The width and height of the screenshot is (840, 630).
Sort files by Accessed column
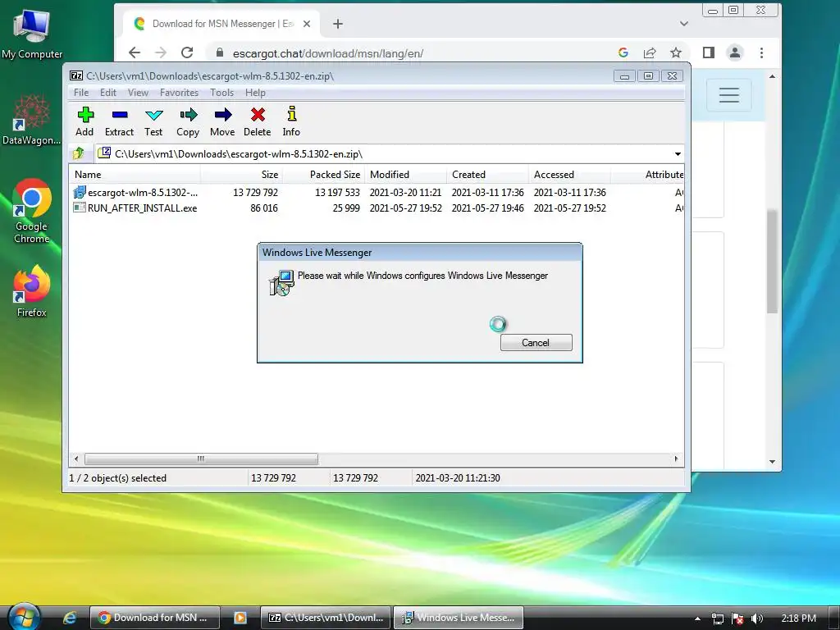(x=569, y=175)
